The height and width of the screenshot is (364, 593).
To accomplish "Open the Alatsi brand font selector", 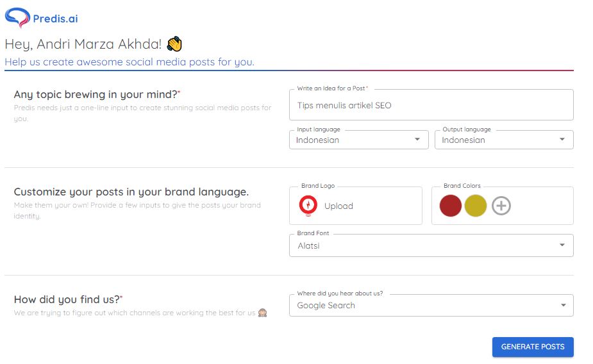I will click(423, 245).
